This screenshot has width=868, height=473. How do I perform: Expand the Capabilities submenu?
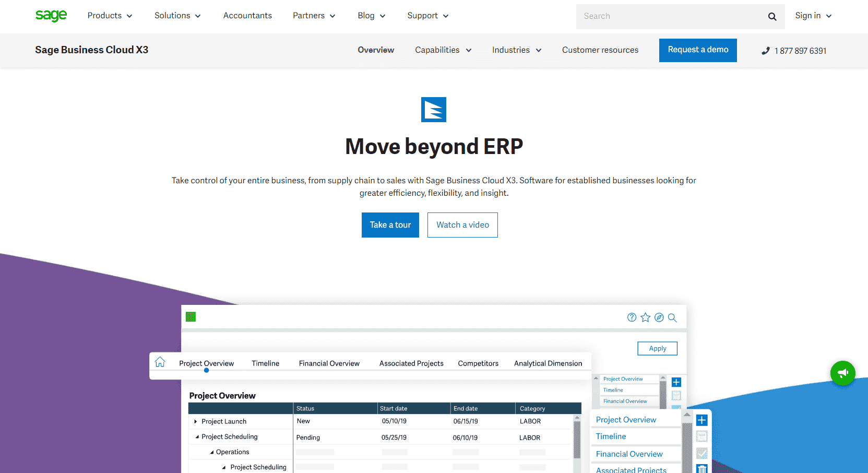tap(443, 50)
